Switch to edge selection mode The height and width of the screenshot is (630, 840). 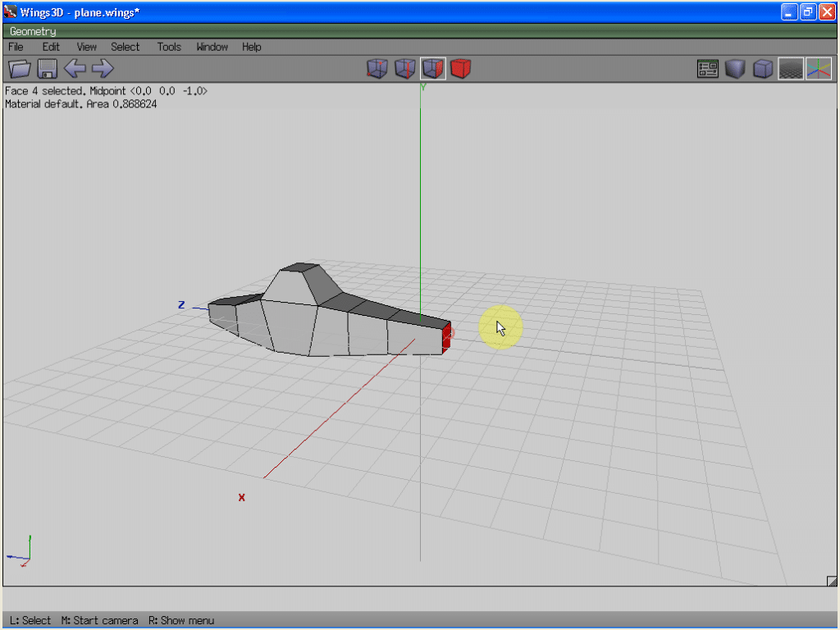click(x=404, y=69)
